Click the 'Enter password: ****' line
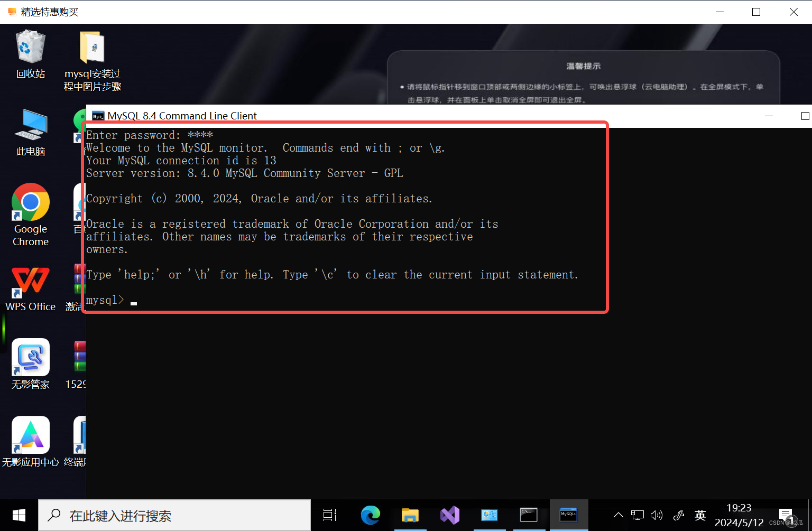The image size is (812, 531). 150,135
